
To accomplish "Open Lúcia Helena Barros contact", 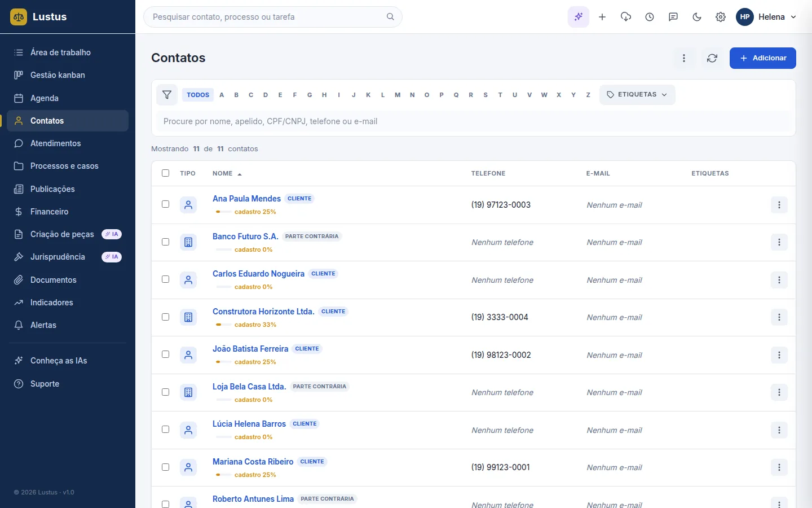I will (x=249, y=424).
